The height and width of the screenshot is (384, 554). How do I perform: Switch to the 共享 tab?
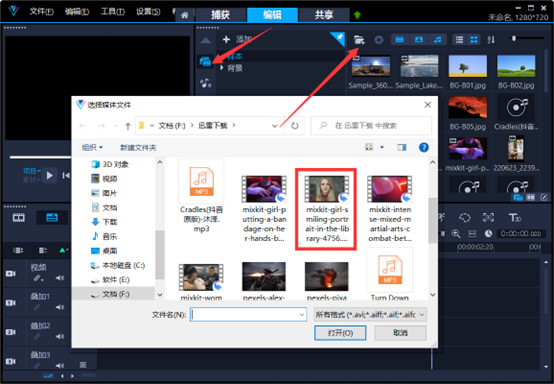click(x=324, y=15)
